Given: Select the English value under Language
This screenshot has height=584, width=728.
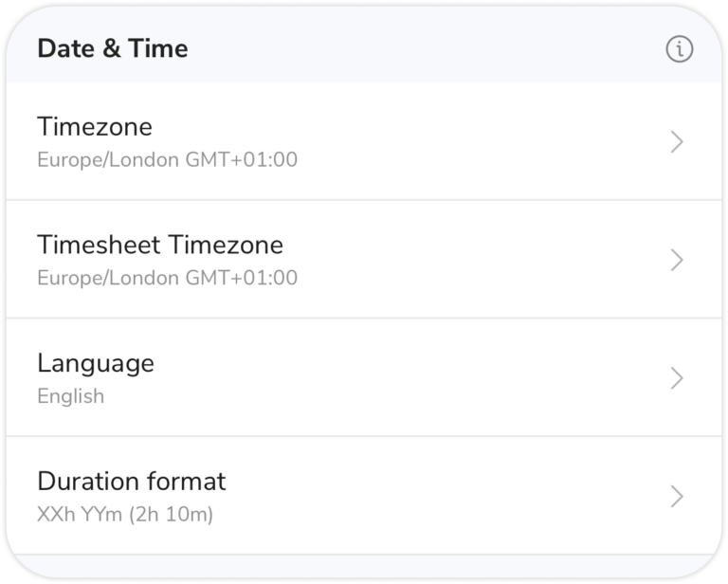Looking at the screenshot, I should [x=70, y=395].
